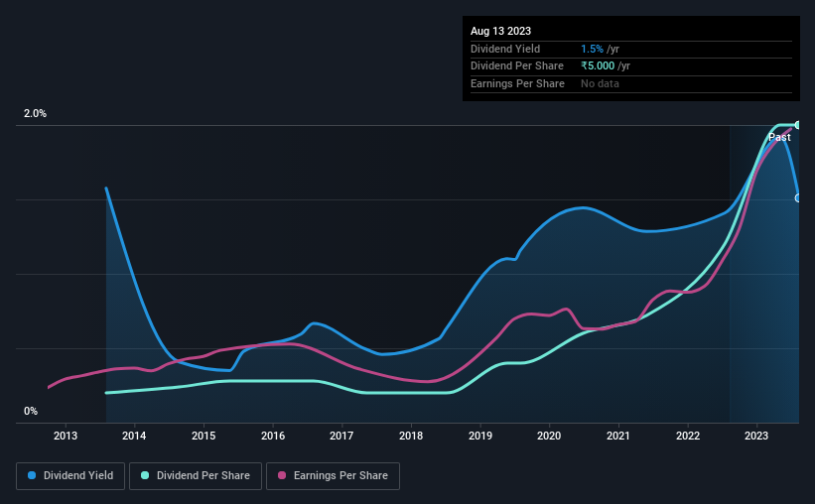Viewport: 815px width, 504px height.
Task: Click the 2016 label on the x-axis
Action: coord(273,436)
